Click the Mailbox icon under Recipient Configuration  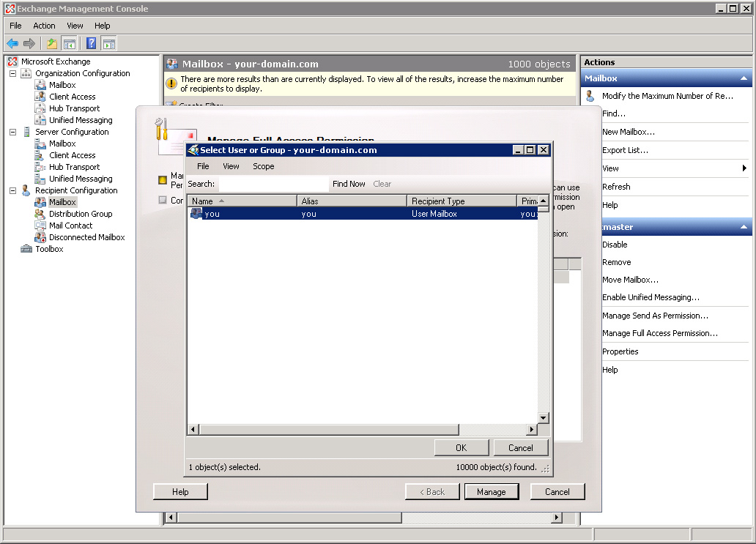pos(40,202)
